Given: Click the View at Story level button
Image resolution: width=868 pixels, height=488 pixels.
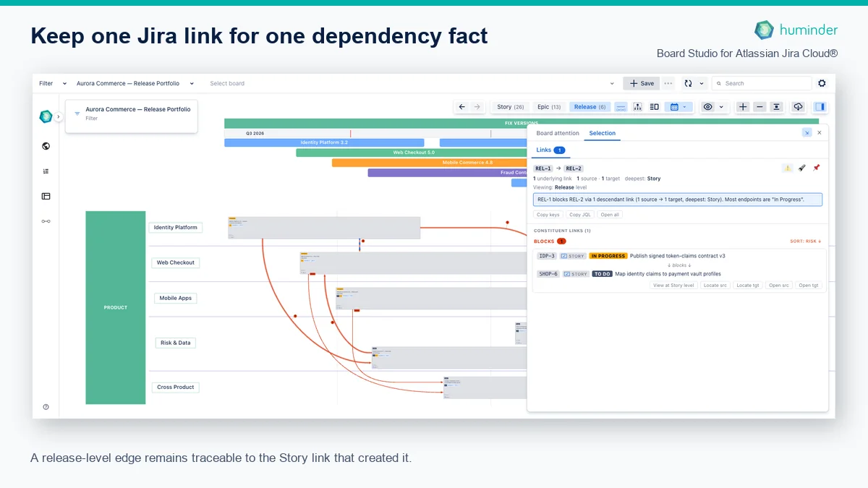Looking at the screenshot, I should tap(673, 286).
